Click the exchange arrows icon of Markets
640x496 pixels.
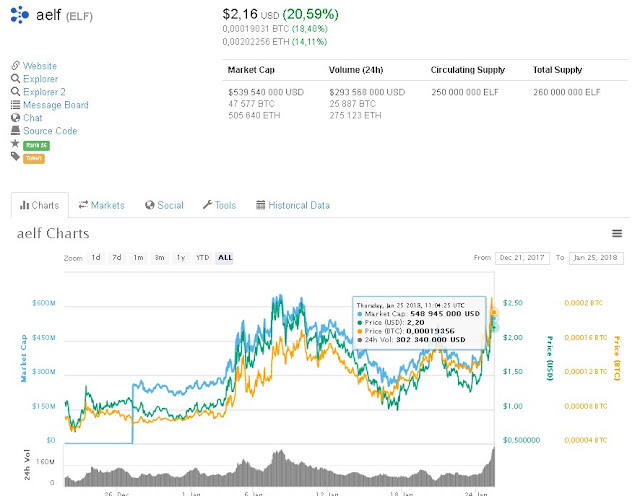(x=83, y=205)
